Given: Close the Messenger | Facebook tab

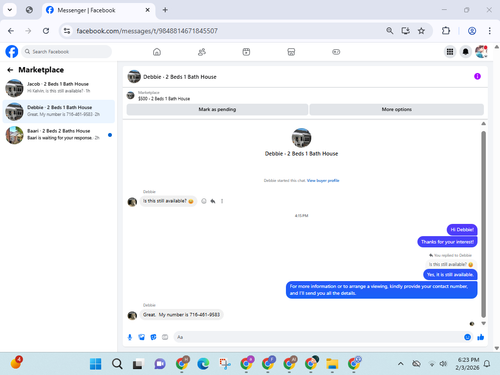Looking at the screenshot, I should click(x=147, y=10).
